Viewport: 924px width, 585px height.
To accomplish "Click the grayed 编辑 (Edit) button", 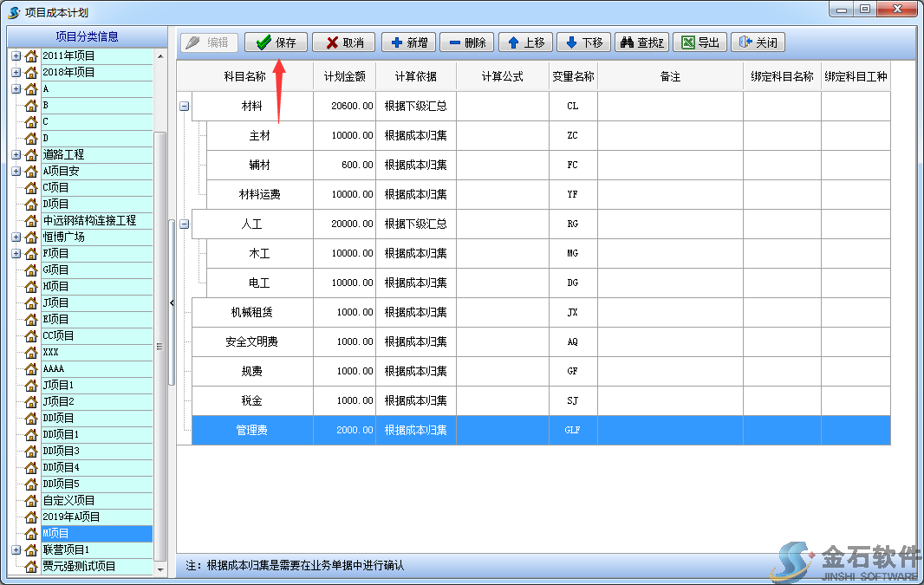I will 208,42.
